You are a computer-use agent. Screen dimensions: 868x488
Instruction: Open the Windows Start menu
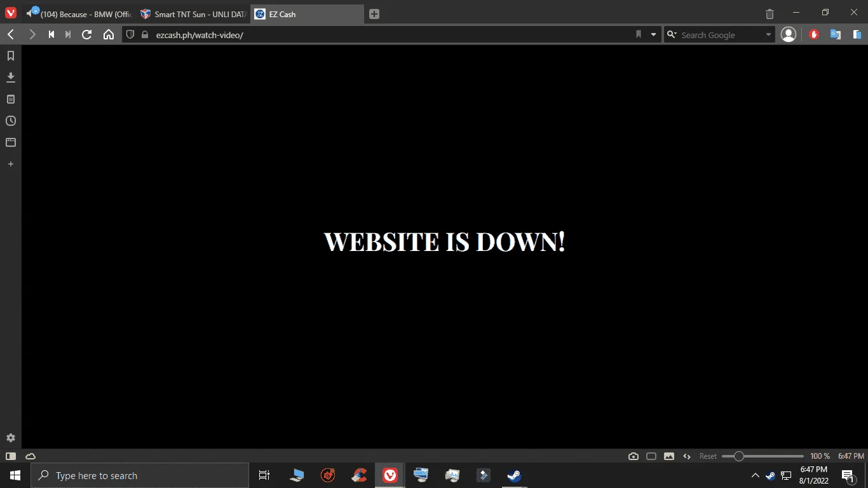point(15,475)
